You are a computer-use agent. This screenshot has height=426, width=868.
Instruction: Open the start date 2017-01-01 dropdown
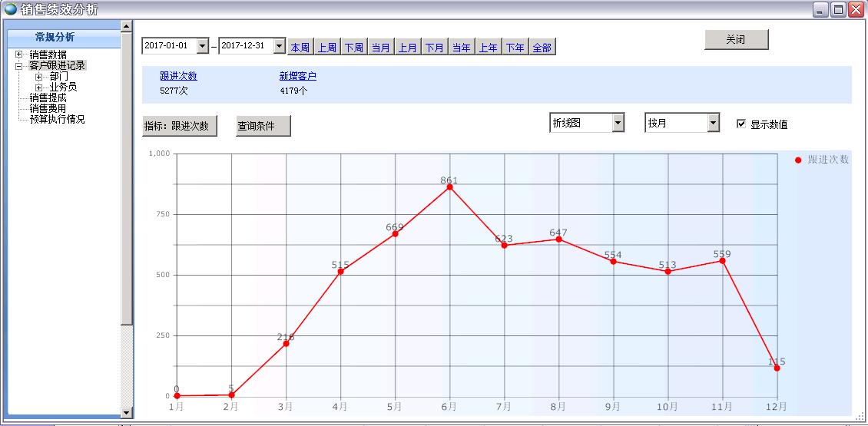203,46
